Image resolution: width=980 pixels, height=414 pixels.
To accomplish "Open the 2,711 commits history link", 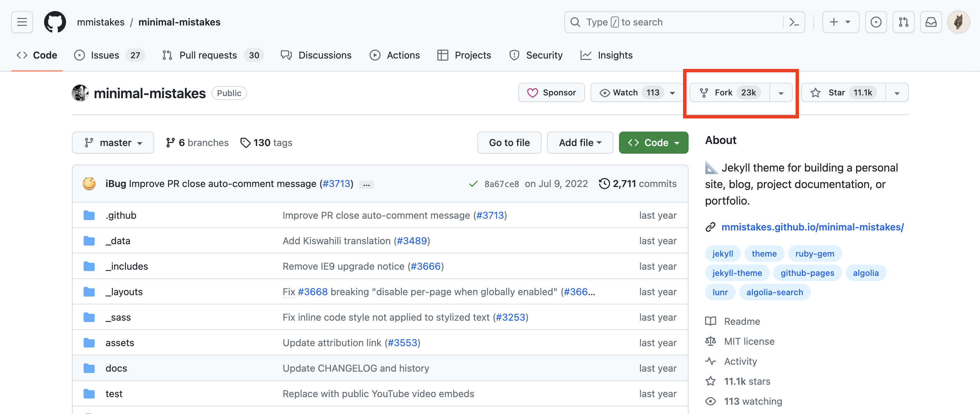I will click(638, 184).
